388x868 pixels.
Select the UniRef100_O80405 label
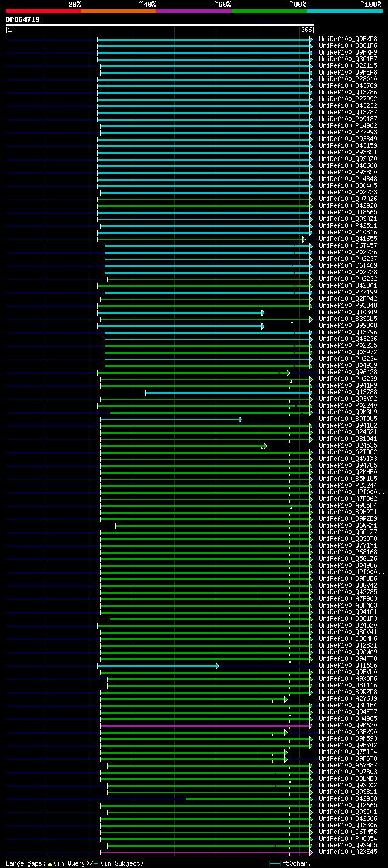tap(348, 186)
